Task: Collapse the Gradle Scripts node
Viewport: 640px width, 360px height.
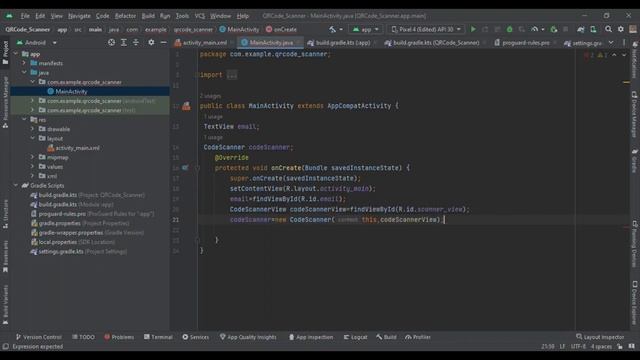Action: point(16,185)
